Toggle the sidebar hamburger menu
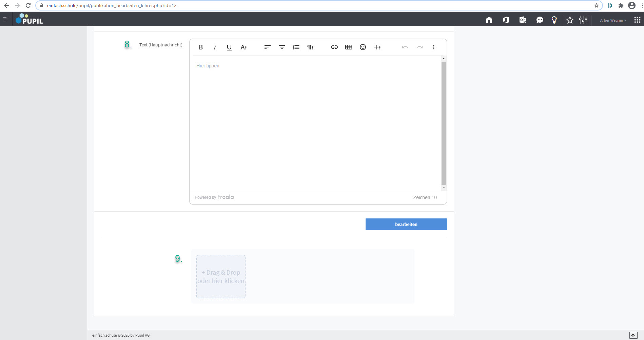The height and width of the screenshot is (340, 644). coord(5,19)
